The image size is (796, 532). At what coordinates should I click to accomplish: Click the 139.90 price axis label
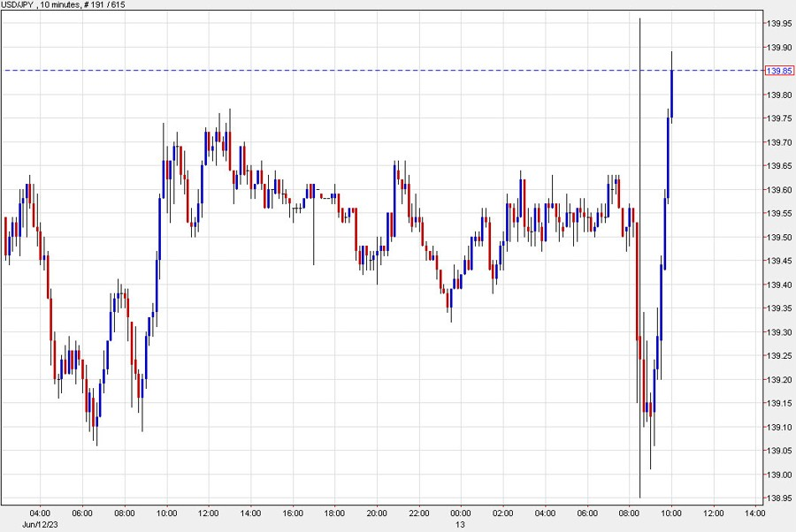(778, 47)
